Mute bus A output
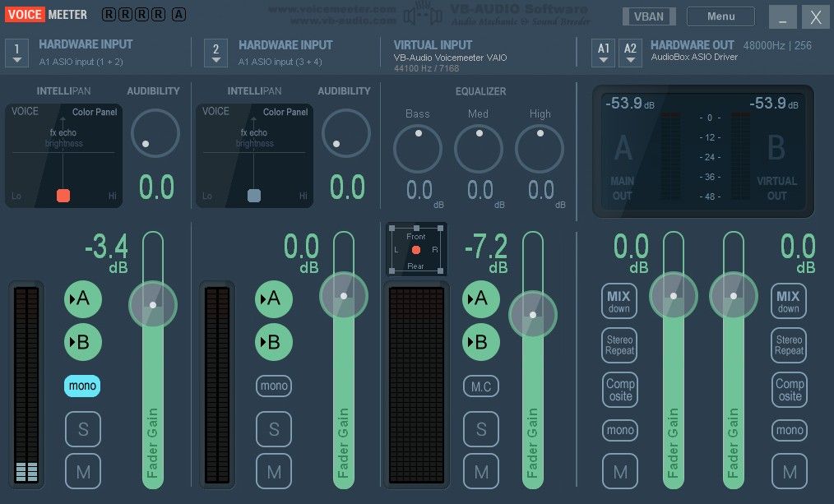This screenshot has width=834, height=504. tap(620, 472)
